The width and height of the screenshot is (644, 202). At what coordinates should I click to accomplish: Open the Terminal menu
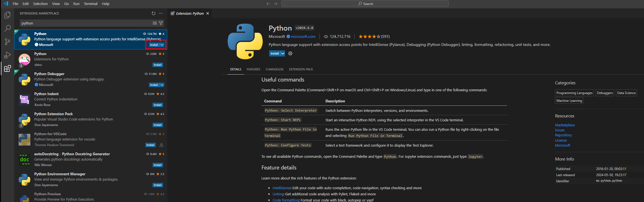click(x=91, y=4)
